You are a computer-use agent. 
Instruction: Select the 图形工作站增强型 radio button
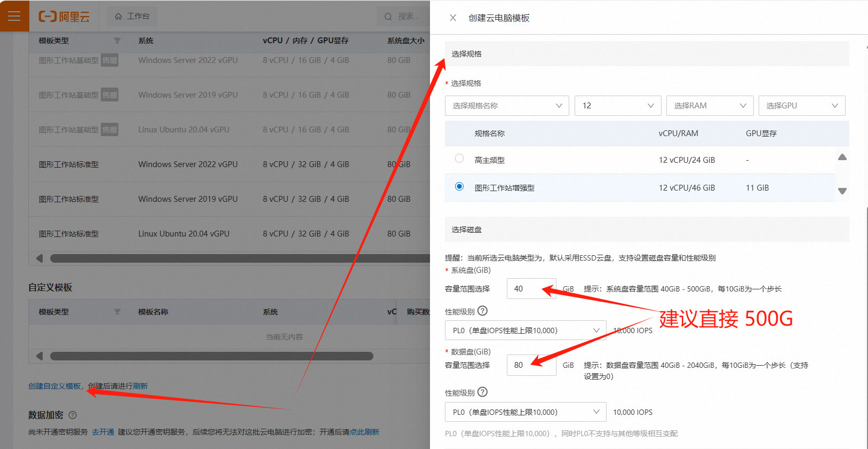coord(459,186)
